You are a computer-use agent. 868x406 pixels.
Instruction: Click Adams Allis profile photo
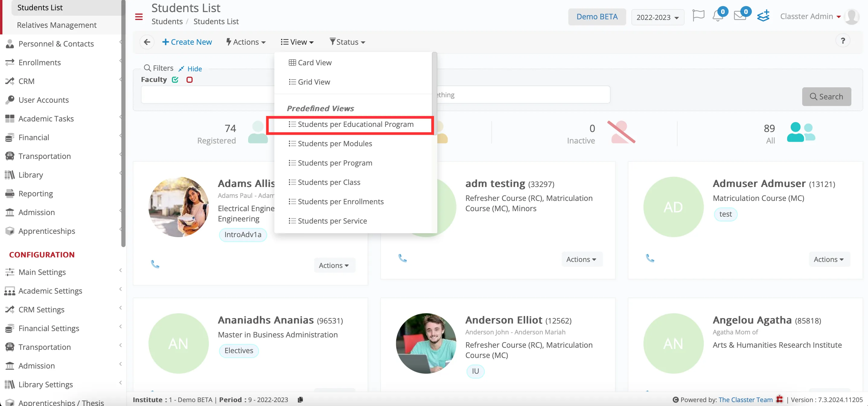(179, 207)
